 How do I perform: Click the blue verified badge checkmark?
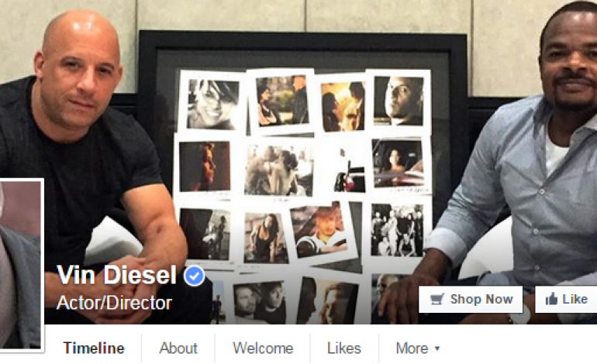click(194, 276)
